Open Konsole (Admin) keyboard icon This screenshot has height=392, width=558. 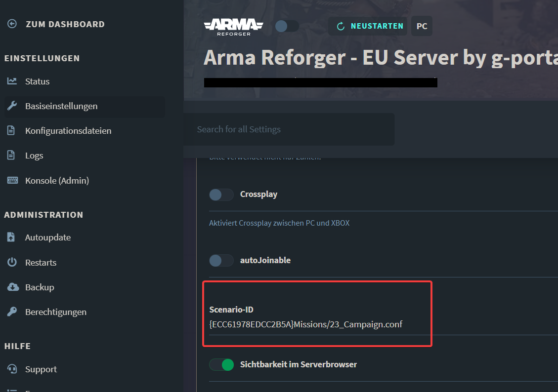(12, 180)
